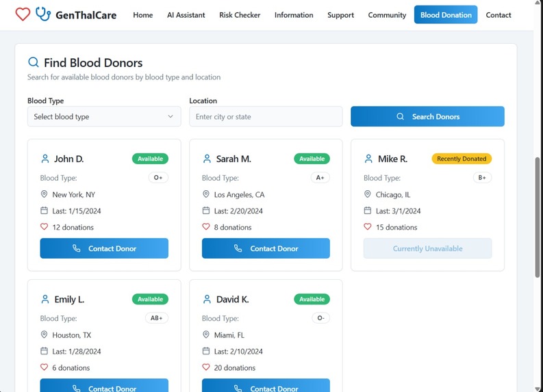Click Mike R.'s Currently Unavailable button
This screenshot has width=543, height=392.
click(x=427, y=248)
